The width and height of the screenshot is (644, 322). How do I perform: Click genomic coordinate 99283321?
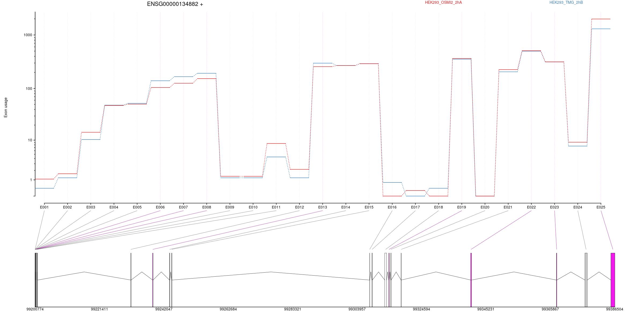293,309
